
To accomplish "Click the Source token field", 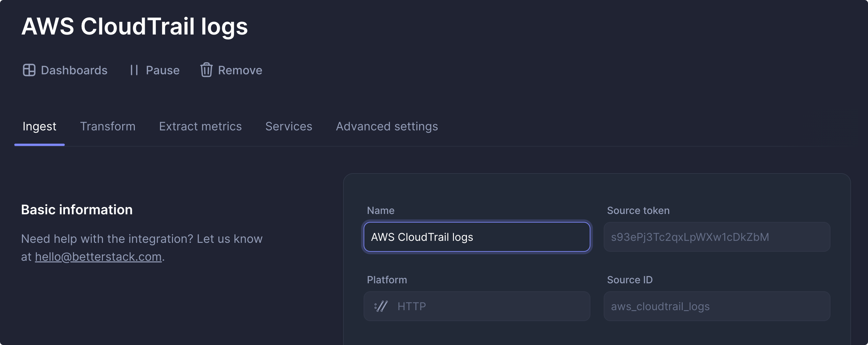I will [717, 237].
